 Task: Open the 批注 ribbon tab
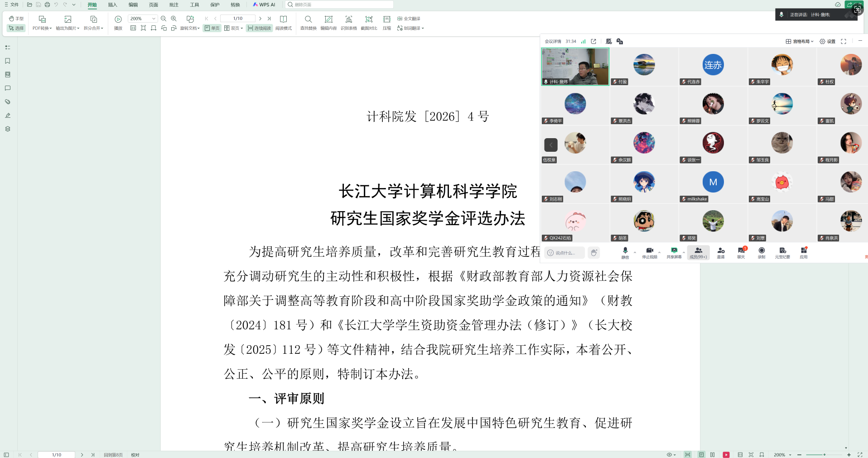point(174,5)
